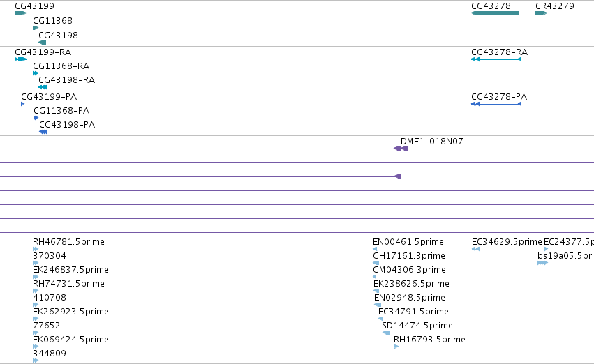Open the CG43199-PA label
The width and height of the screenshot is (594, 364).
click(x=49, y=97)
